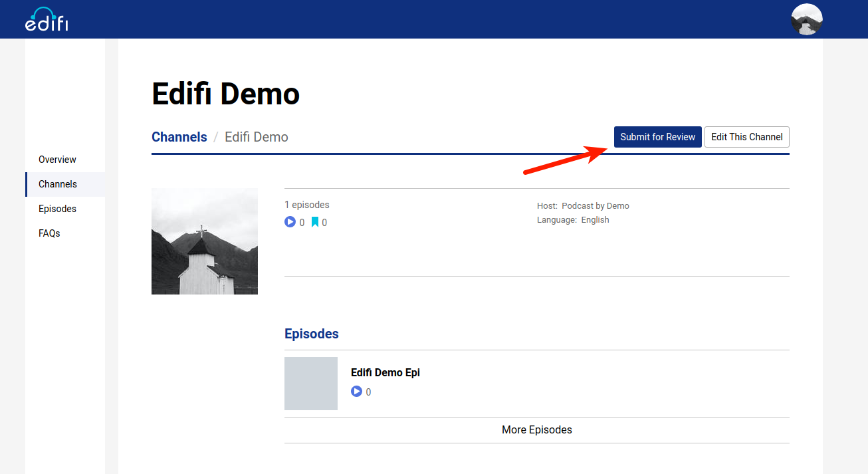Click the Edifi Demo Epi play icon
Screen dimensions: 868x474
(356, 392)
